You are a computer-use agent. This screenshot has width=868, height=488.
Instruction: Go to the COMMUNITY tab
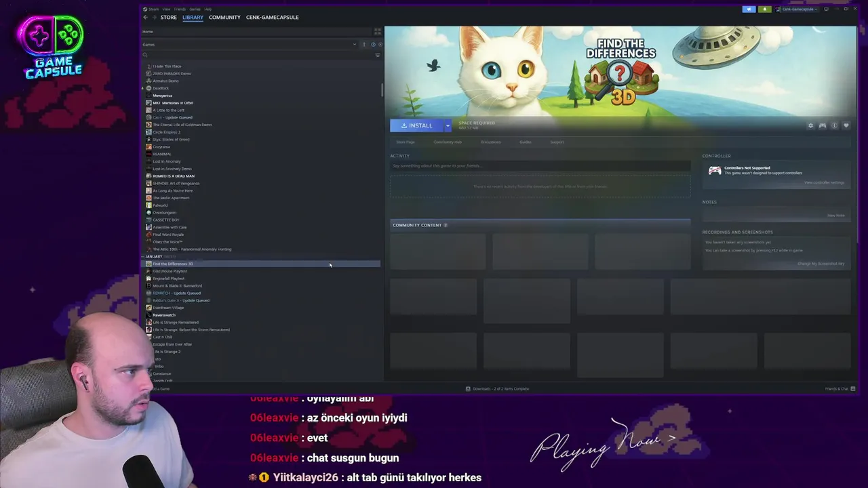click(224, 17)
